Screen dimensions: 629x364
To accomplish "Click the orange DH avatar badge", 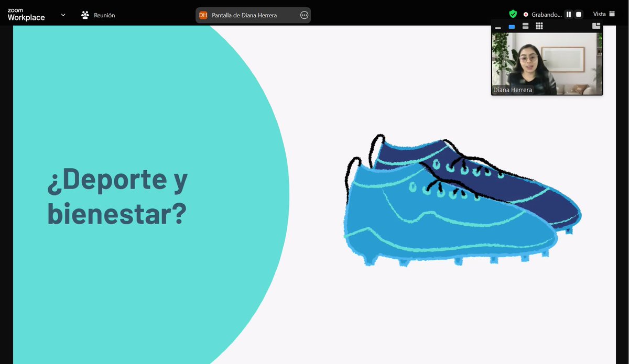I will 203,15.
